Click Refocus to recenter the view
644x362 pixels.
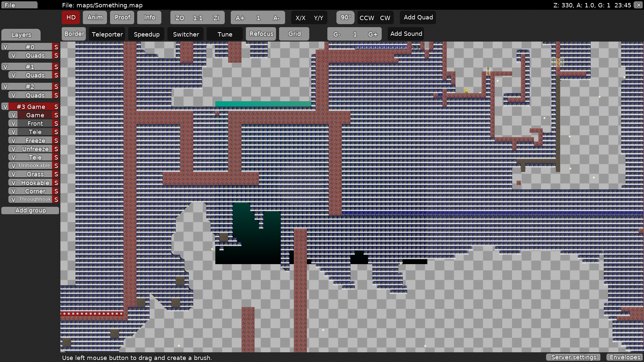261,34
